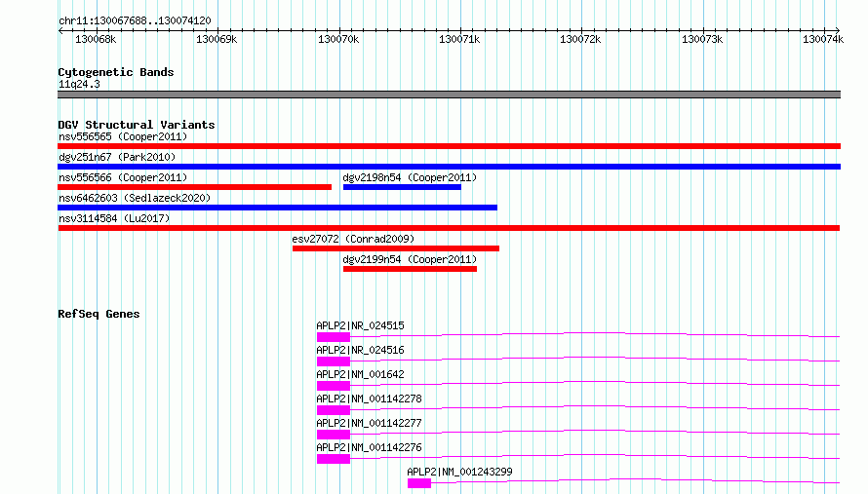Click the red bar under nsv556566
The height and width of the screenshot is (494, 868).
[194, 187]
